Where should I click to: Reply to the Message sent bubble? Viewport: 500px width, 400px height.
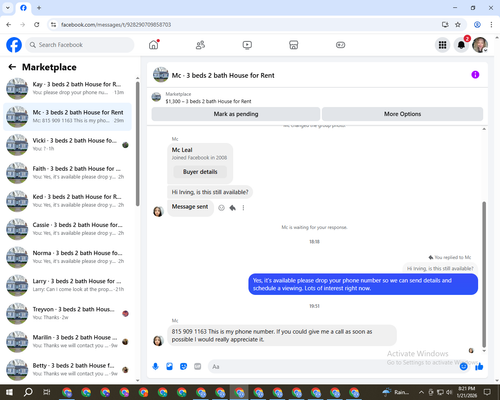tap(233, 208)
